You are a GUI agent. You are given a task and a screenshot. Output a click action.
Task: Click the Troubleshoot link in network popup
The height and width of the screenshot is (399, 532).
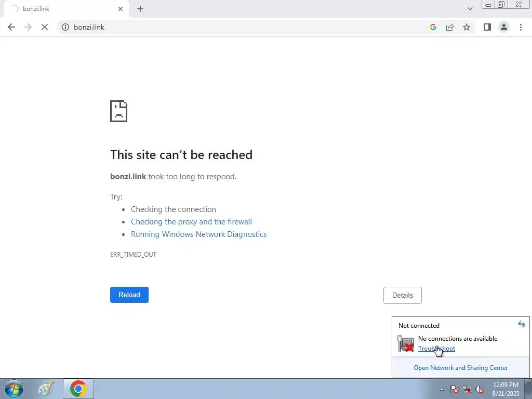point(436,349)
